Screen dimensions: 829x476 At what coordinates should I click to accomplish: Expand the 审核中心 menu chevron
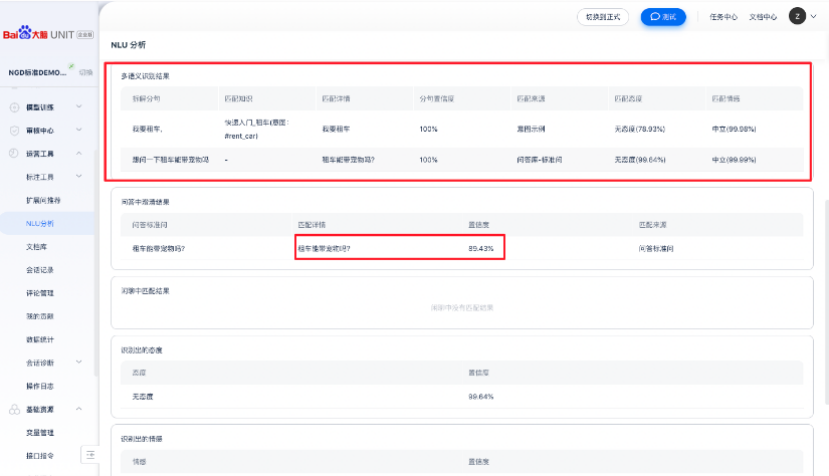(x=79, y=130)
